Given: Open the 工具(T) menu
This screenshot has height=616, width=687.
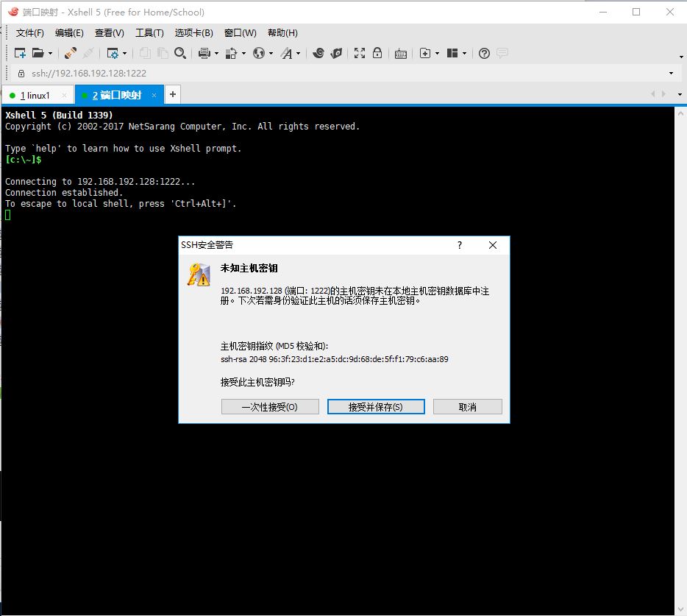Looking at the screenshot, I should pos(149,33).
